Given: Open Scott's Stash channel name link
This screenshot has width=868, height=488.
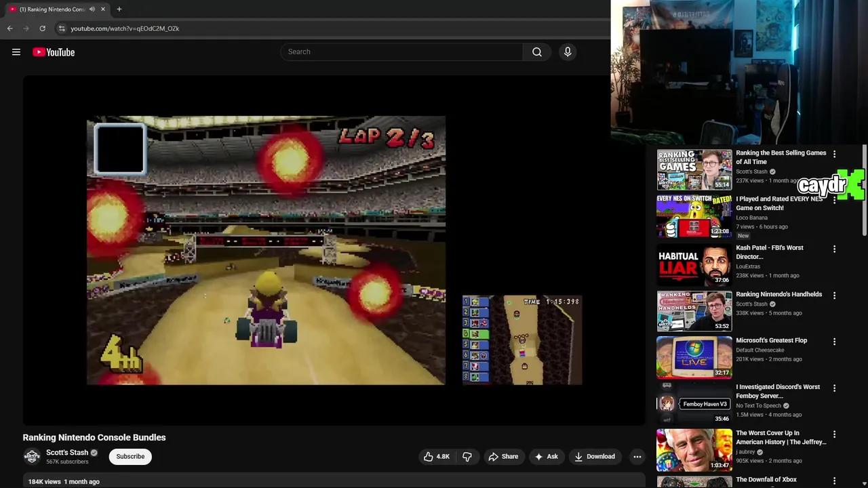Looking at the screenshot, I should [67, 453].
